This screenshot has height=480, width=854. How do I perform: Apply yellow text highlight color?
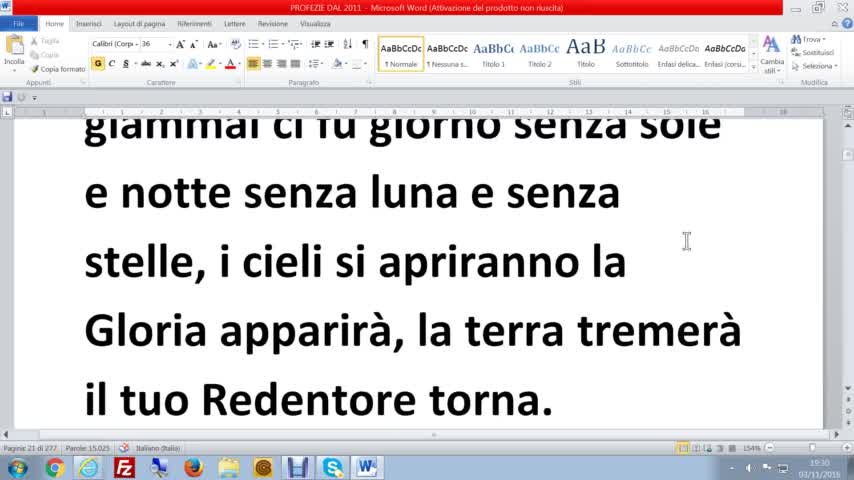point(210,64)
